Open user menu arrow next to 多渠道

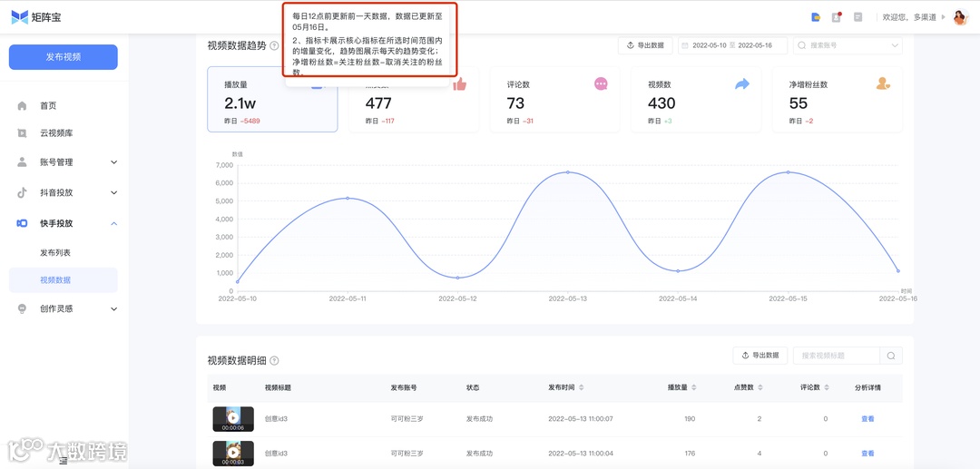(x=944, y=17)
